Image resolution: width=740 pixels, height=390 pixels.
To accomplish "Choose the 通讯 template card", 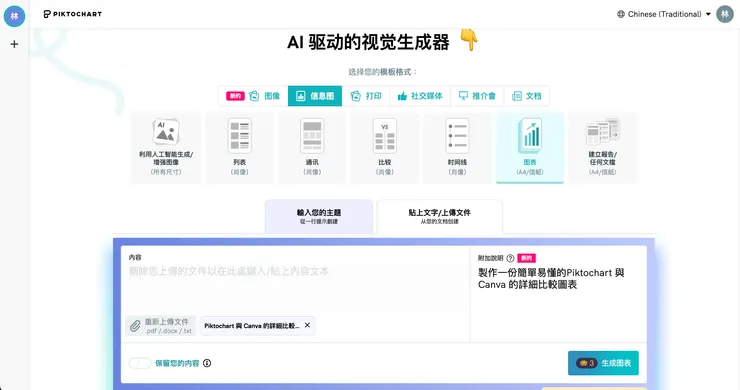I will coord(312,147).
